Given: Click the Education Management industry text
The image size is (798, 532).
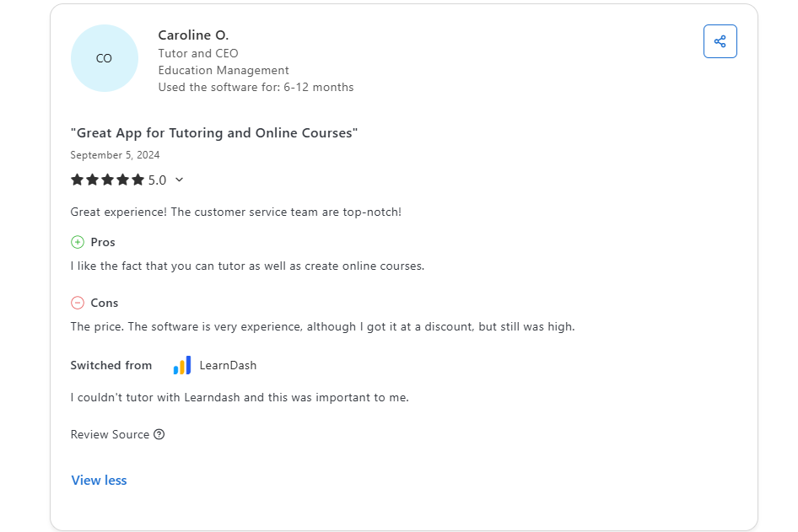Looking at the screenshot, I should [224, 70].
